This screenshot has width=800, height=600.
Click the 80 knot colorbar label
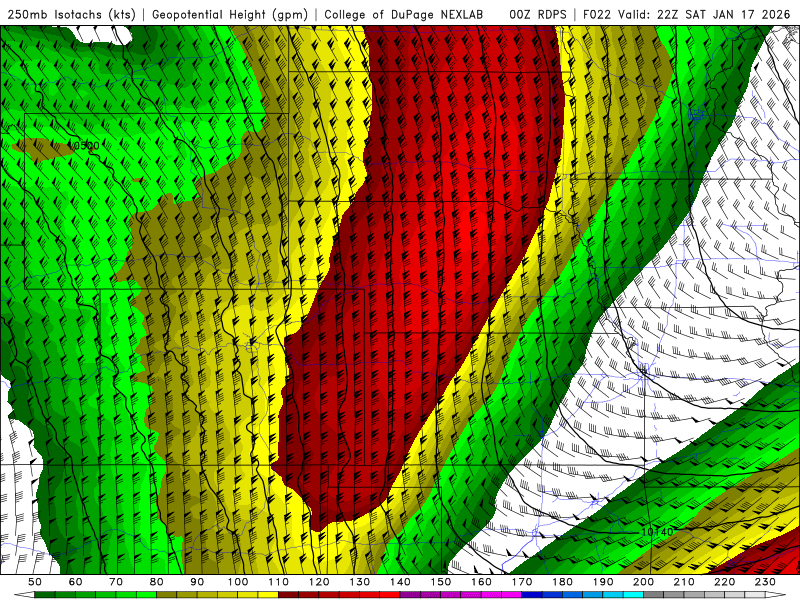[157, 582]
